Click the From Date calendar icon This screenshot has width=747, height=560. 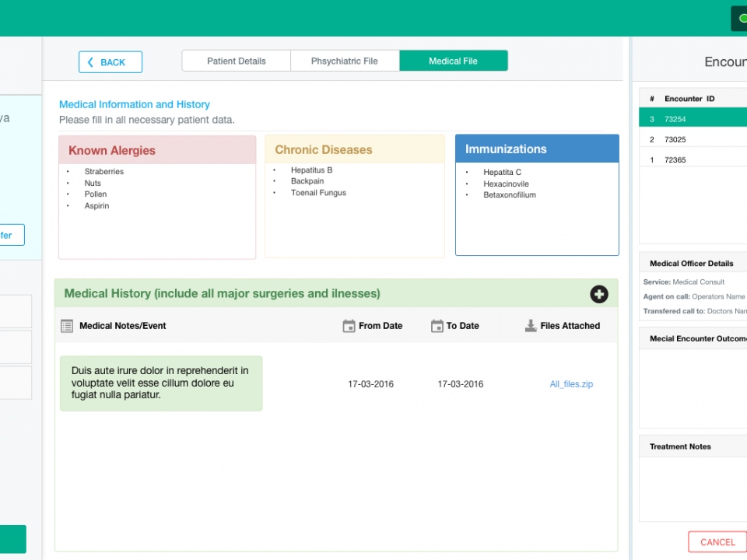pyautogui.click(x=349, y=326)
